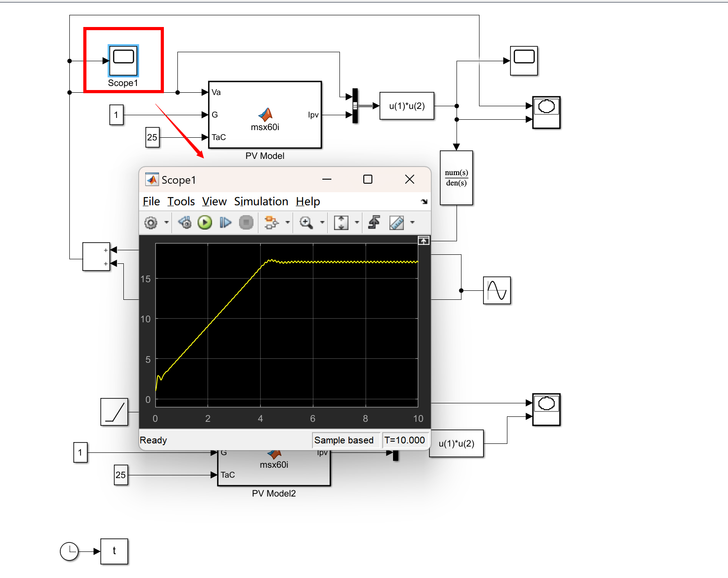Open the Cursor Measurements ruler icon
Image resolution: width=728 pixels, height=578 pixels.
point(396,222)
